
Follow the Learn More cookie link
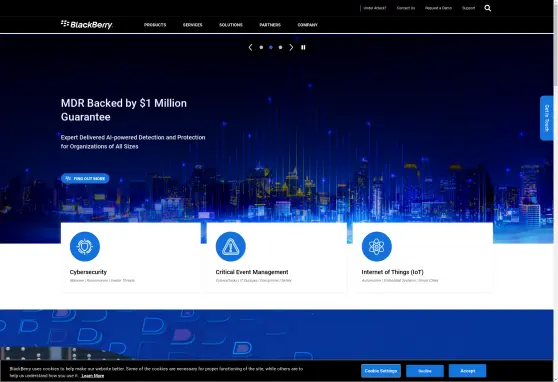[x=93, y=376]
